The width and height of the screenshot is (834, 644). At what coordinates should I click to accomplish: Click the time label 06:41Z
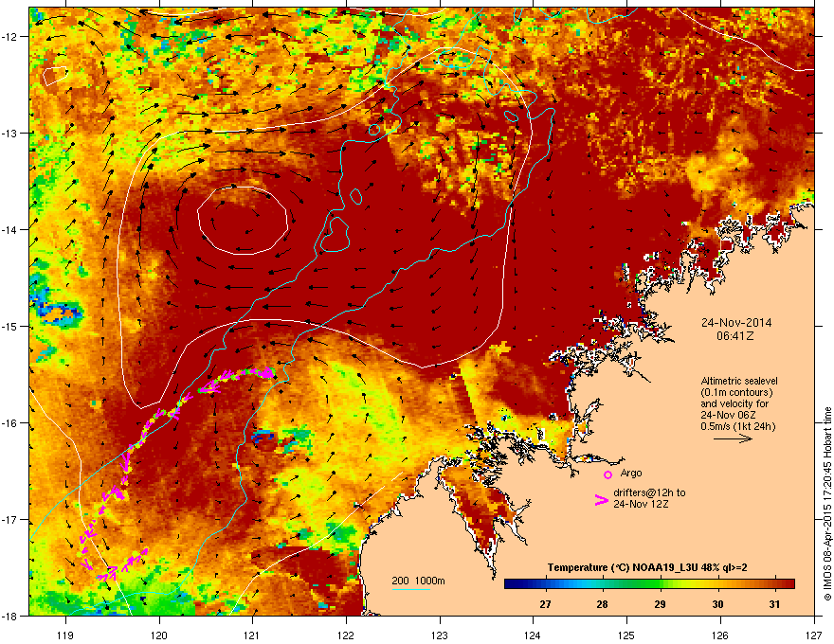735,336
